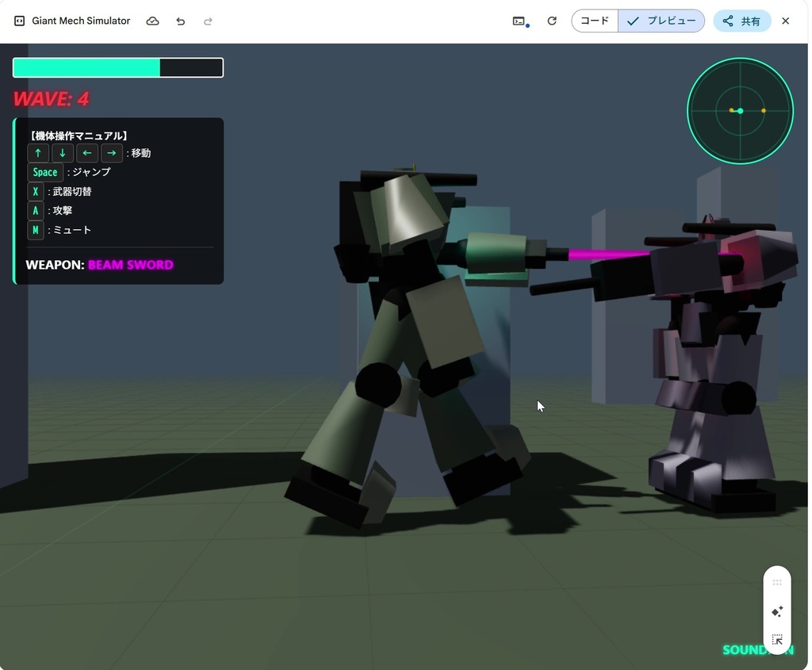
Task: Click the 【機体操作マニュアル】 heading
Action: coord(79,136)
